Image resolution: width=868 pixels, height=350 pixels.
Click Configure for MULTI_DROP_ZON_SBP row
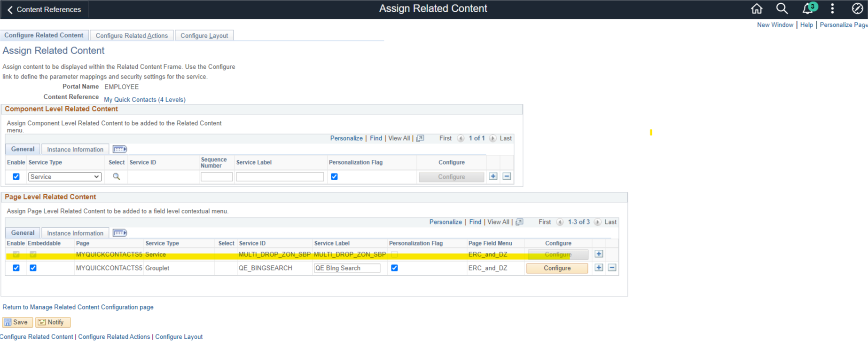[558, 255]
